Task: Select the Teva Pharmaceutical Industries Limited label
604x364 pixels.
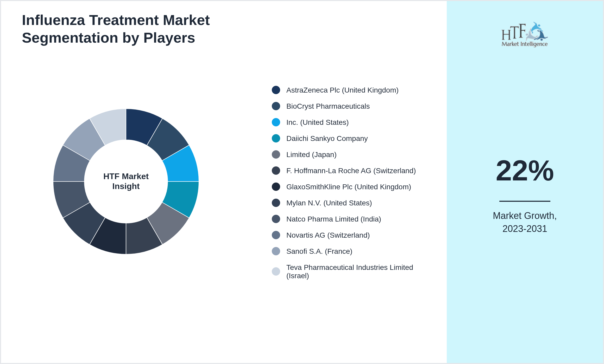Action: tap(350, 271)
